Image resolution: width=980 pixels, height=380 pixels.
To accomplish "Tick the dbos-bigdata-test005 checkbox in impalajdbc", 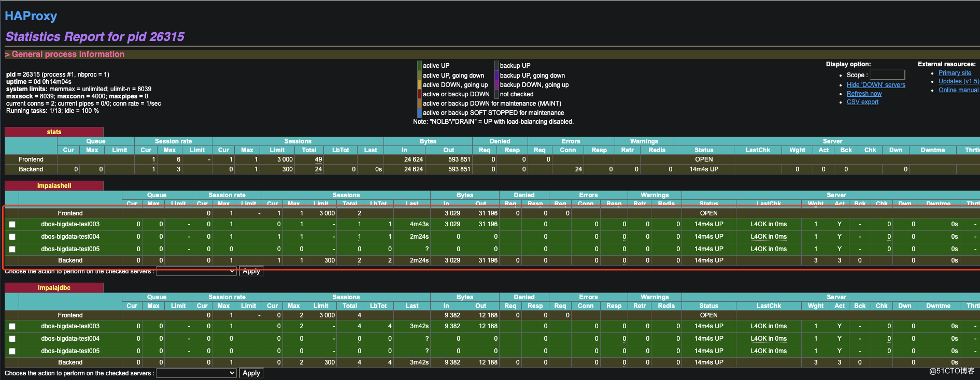I will tap(12, 352).
